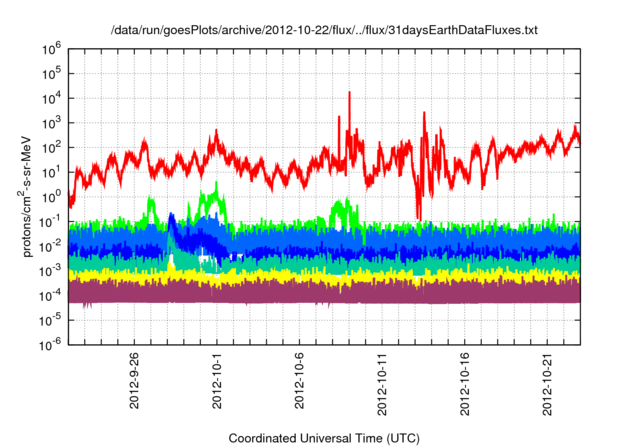Click the tallest red spike peak near 10^4
This screenshot has height=448, width=640.
coord(349,94)
